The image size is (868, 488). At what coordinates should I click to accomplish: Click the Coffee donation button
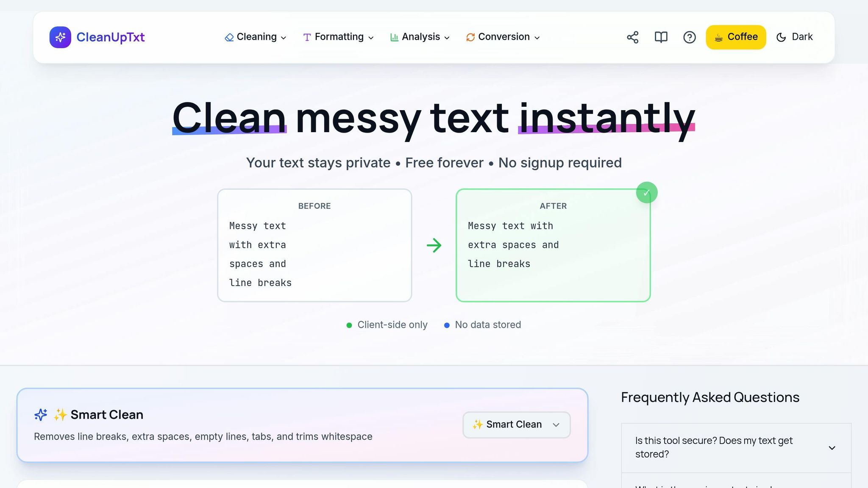click(735, 37)
